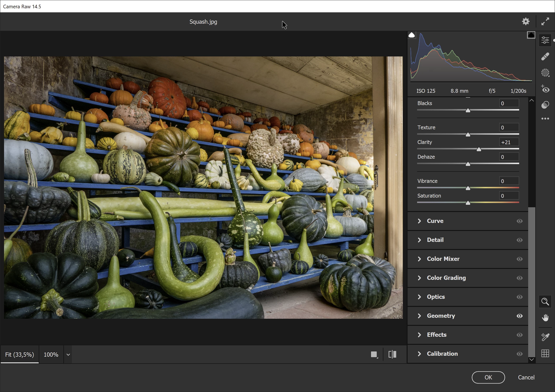The width and height of the screenshot is (555, 392).
Task: Click the Clarity slider handle
Action: (479, 149)
